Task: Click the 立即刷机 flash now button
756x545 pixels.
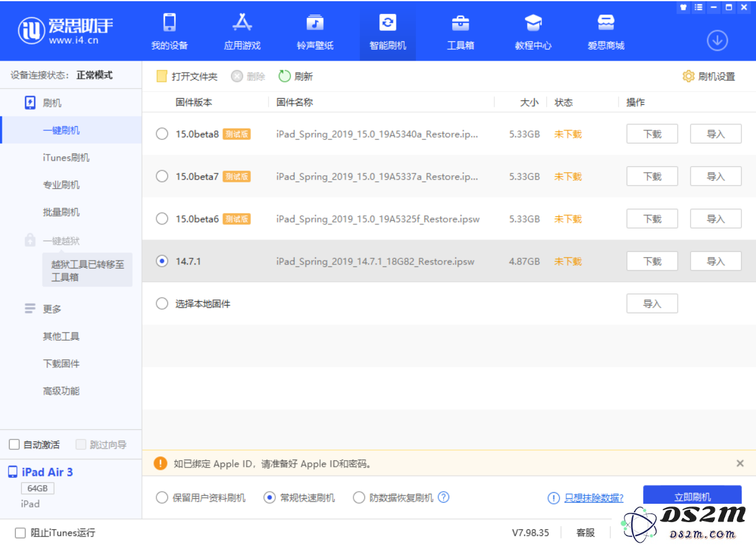Action: 692,497
